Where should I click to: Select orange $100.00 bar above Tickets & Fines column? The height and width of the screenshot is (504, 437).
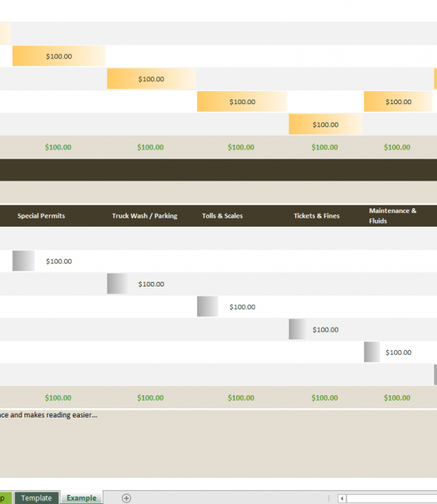click(x=325, y=124)
